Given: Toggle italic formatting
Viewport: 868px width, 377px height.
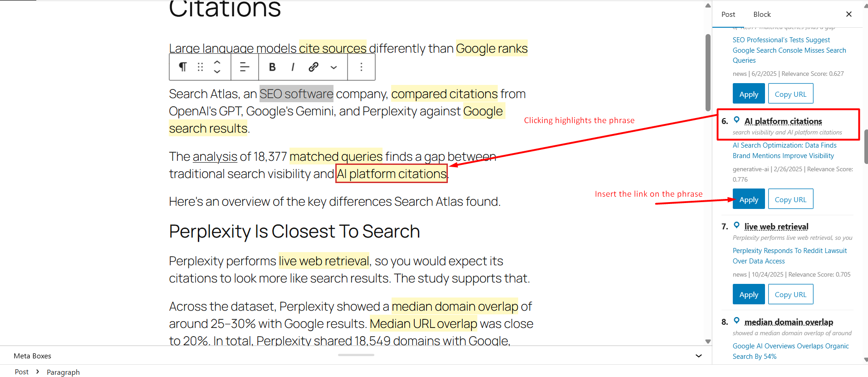Looking at the screenshot, I should pyautogui.click(x=293, y=67).
